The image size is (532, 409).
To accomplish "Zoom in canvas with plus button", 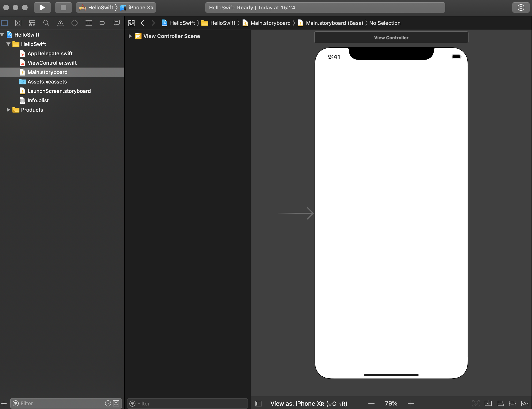I will 411,403.
